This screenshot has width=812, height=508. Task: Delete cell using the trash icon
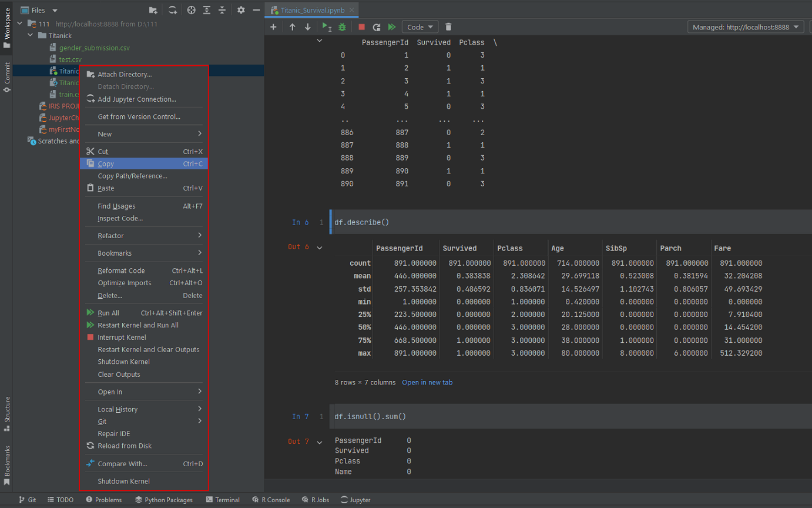448,27
